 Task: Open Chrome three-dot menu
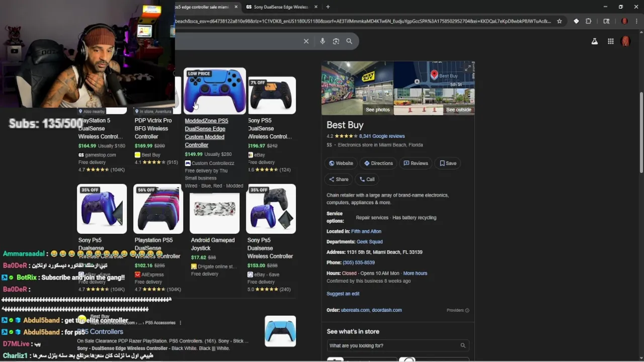[635, 21]
